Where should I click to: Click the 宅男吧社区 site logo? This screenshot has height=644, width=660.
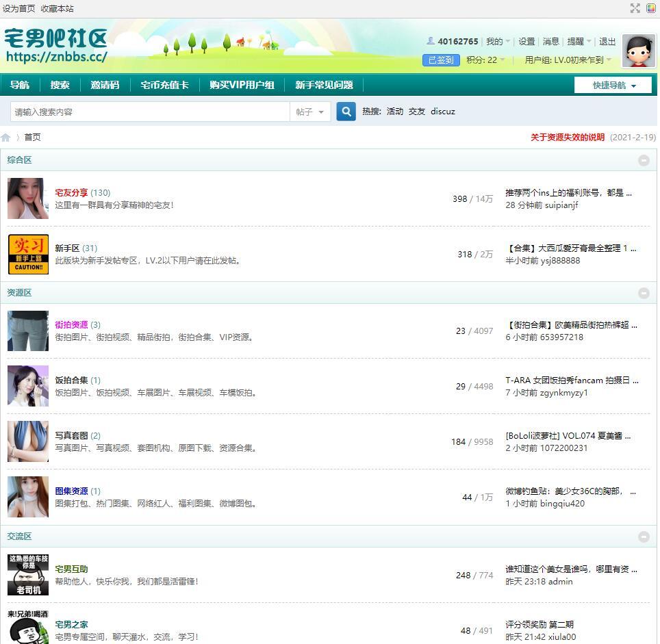pos(56,46)
